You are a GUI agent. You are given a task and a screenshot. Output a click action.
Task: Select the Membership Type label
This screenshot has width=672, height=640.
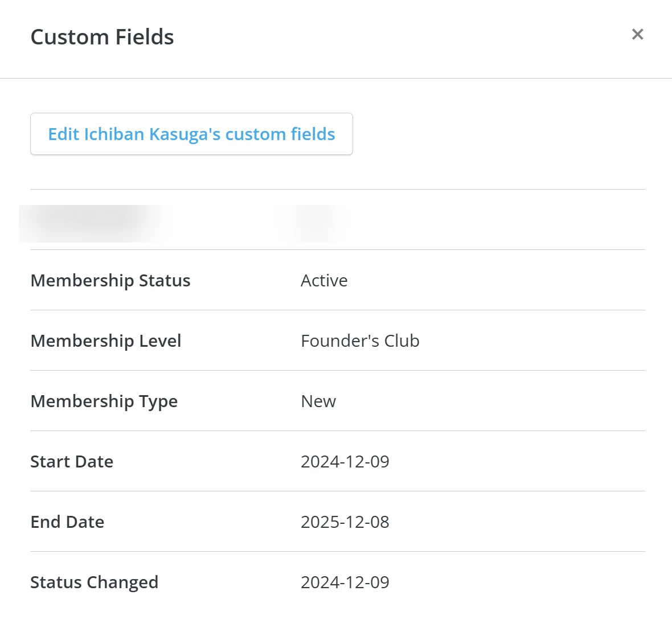click(104, 401)
